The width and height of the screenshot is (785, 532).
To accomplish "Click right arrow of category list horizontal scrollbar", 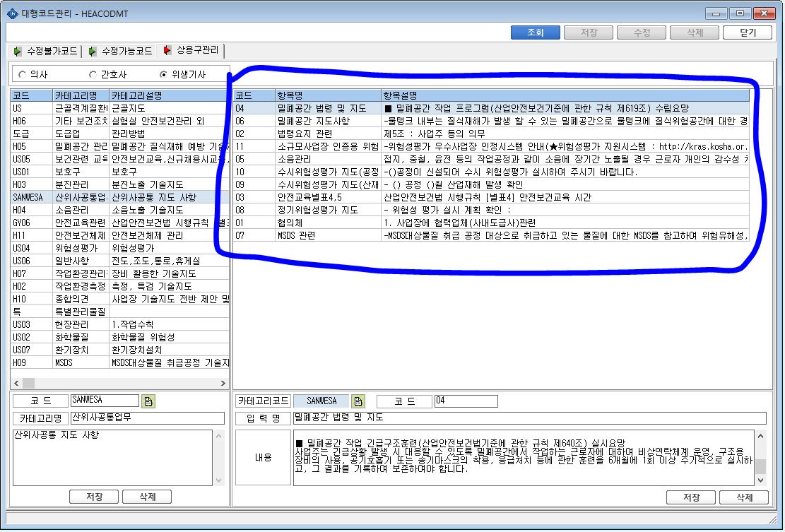I will pyautogui.click(x=223, y=384).
